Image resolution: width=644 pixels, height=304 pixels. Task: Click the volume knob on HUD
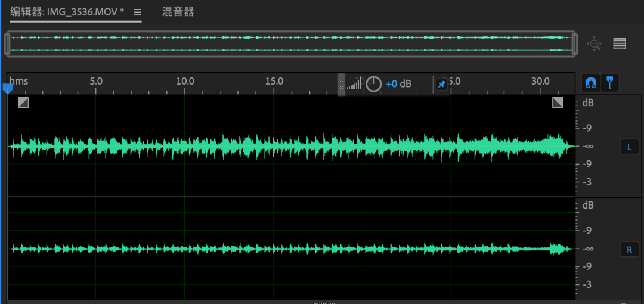373,84
